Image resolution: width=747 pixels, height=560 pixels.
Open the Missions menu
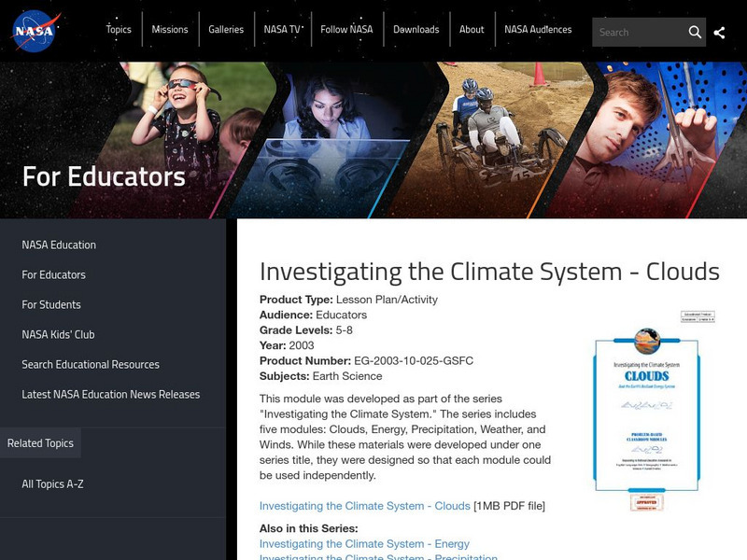(170, 30)
